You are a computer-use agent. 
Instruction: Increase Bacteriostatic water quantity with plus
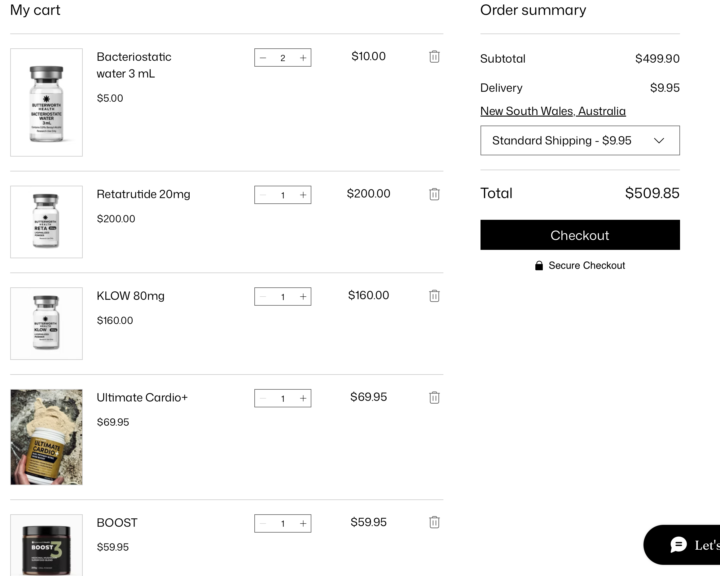[303, 58]
